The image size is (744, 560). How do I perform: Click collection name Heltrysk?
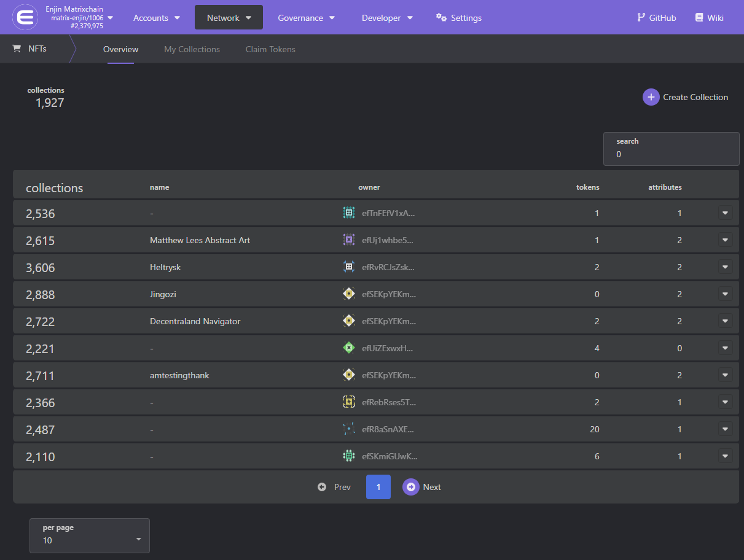(165, 267)
